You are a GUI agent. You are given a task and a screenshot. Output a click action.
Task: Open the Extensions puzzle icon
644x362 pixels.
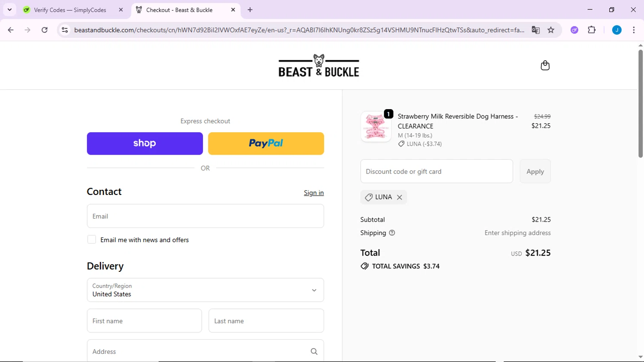pos(592,30)
